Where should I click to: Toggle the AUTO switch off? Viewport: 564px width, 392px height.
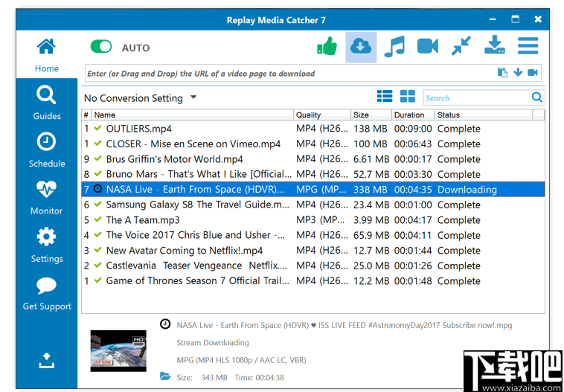click(x=101, y=47)
